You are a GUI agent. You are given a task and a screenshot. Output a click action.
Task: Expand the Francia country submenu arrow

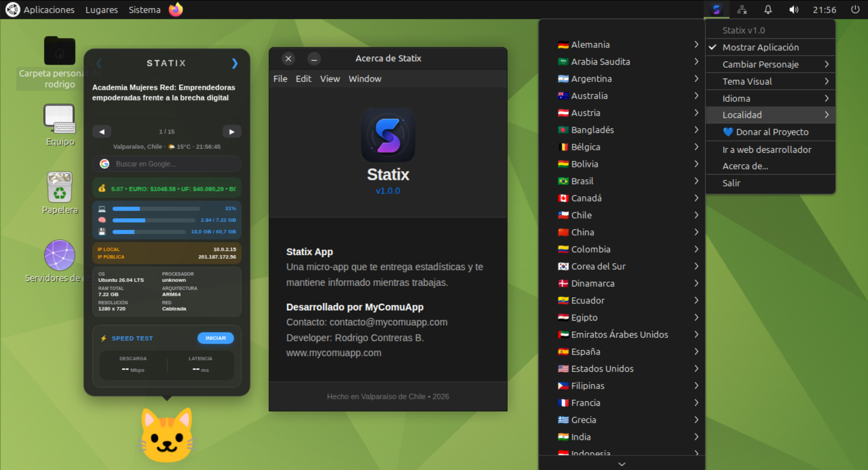click(x=696, y=403)
